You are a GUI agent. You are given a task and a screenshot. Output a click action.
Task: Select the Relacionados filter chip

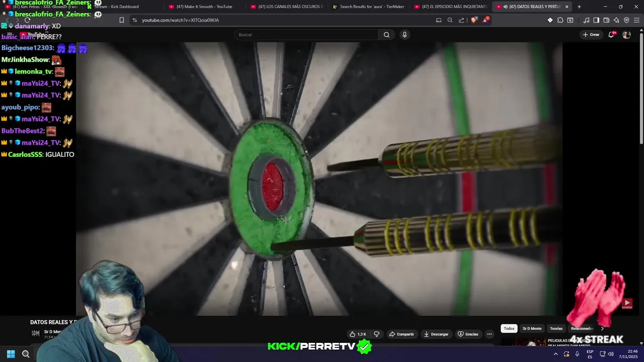coord(582,328)
